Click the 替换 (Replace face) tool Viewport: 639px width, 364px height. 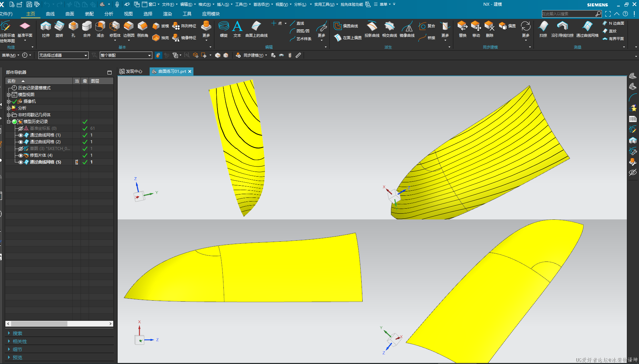(x=462, y=29)
